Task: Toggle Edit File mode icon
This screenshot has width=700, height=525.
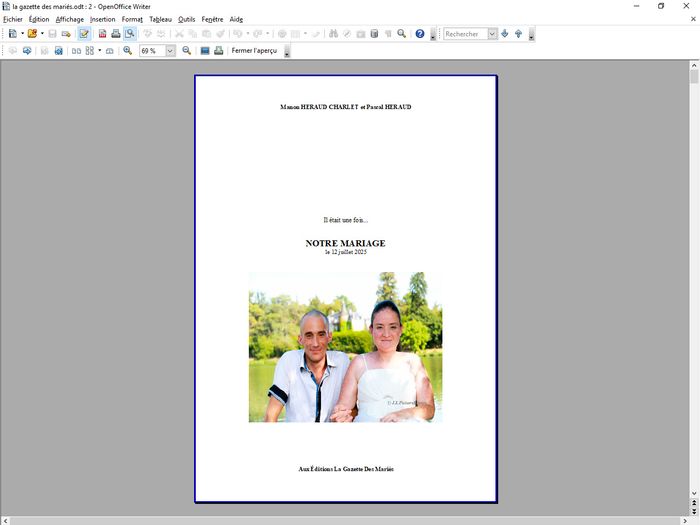Action: point(84,33)
